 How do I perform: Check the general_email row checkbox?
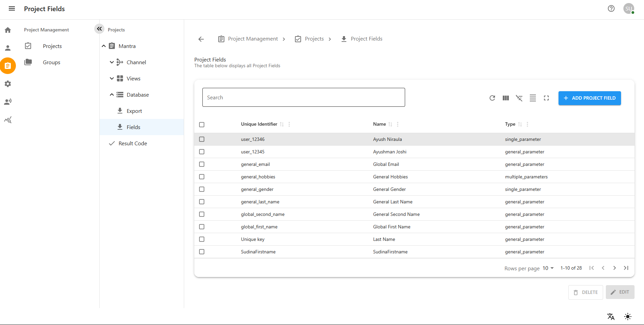click(x=202, y=164)
